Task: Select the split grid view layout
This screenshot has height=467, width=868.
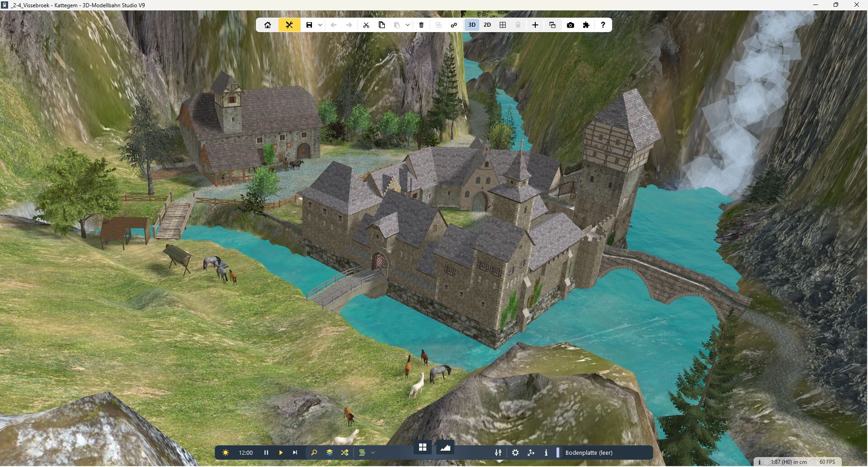Action: pos(503,25)
